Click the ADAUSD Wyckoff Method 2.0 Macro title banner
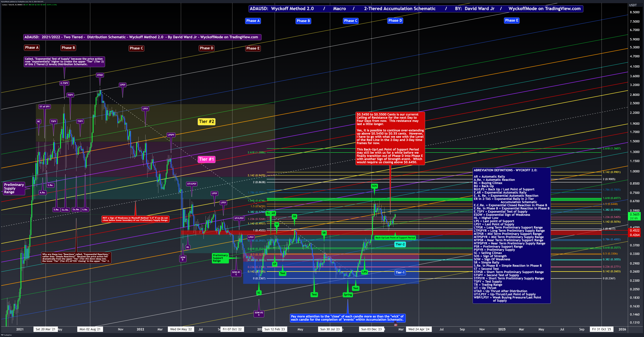The height and width of the screenshot is (337, 644). point(416,9)
